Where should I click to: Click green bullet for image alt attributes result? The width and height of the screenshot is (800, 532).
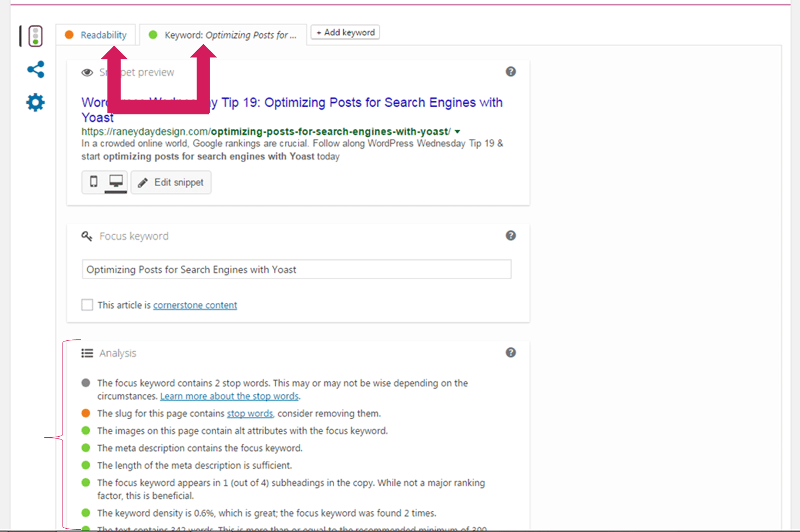(86, 431)
